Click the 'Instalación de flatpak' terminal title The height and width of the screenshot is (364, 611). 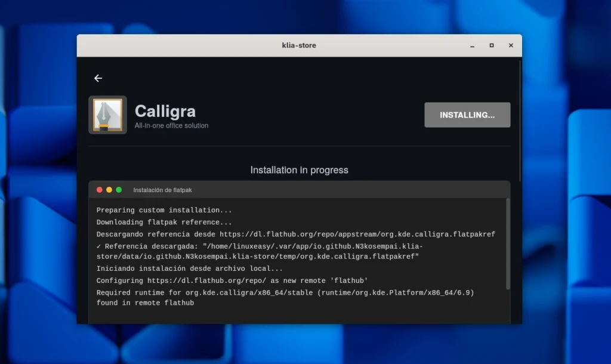click(162, 190)
